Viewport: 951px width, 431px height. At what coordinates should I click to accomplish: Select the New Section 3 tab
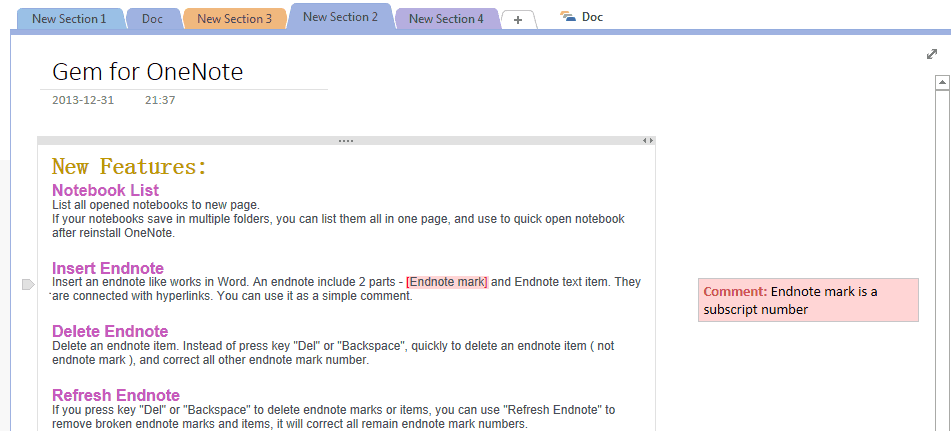234,19
